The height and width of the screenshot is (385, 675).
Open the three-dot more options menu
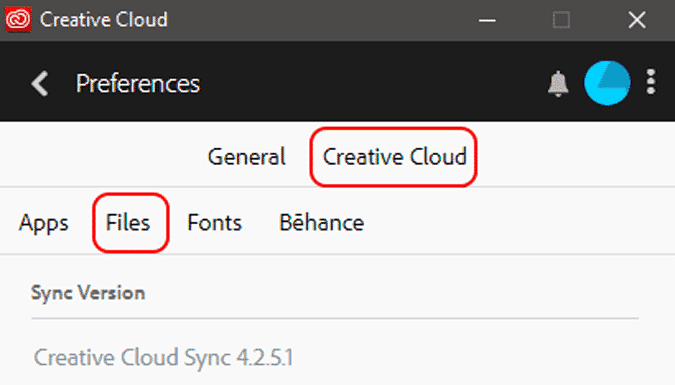pos(651,82)
